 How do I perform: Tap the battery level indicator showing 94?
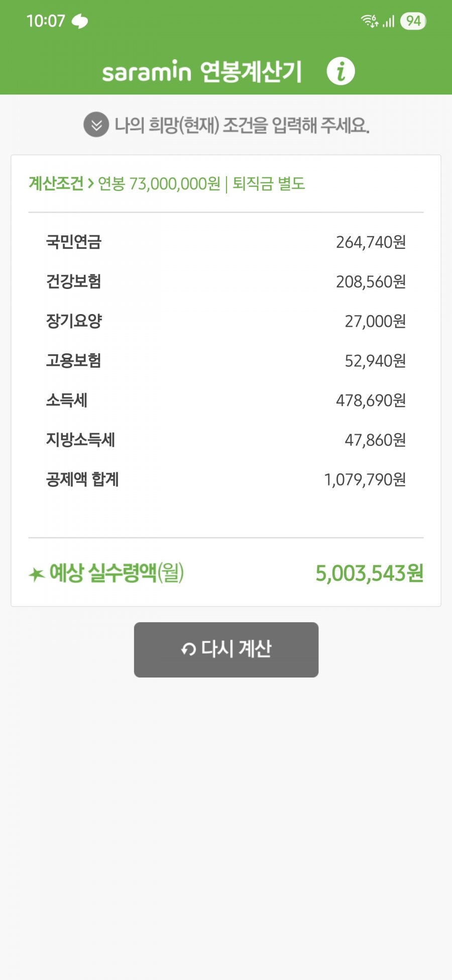[x=413, y=21]
